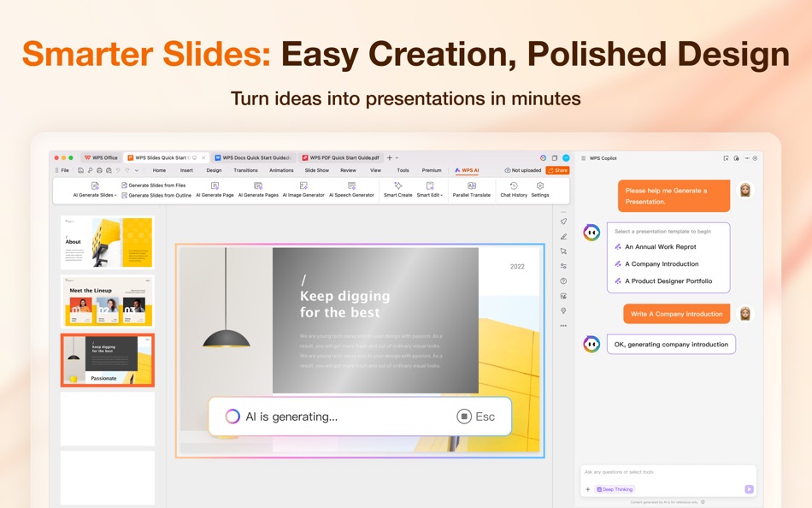Open the AI Generate Slides tool
The width and height of the screenshot is (812, 508).
pyautogui.click(x=95, y=190)
